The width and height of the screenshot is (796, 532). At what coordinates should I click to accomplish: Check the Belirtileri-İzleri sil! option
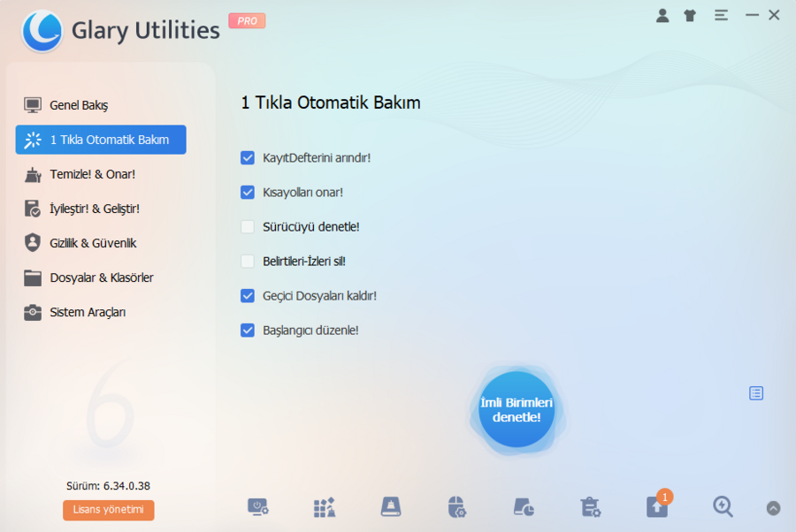coord(248,262)
